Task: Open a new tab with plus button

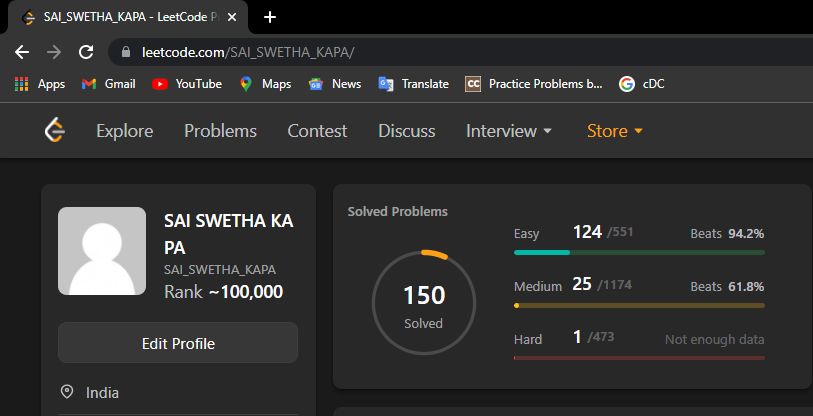Action: [270, 17]
